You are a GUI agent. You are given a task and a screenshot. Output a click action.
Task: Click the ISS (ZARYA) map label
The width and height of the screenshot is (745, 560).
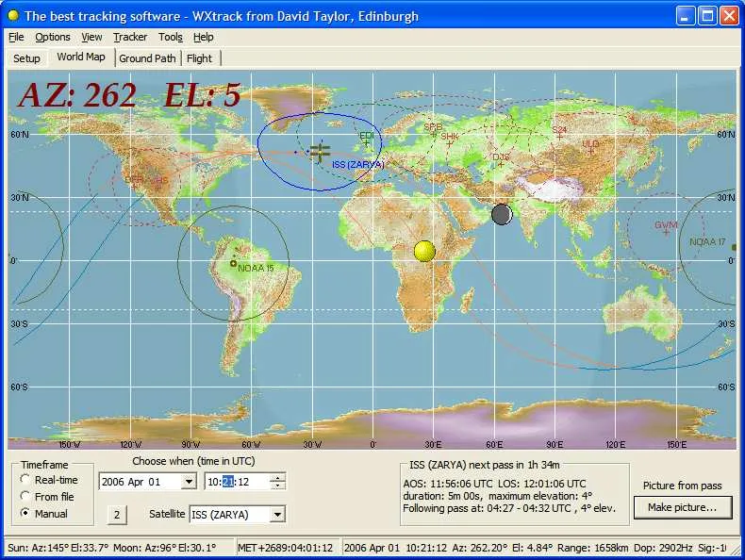[357, 164]
